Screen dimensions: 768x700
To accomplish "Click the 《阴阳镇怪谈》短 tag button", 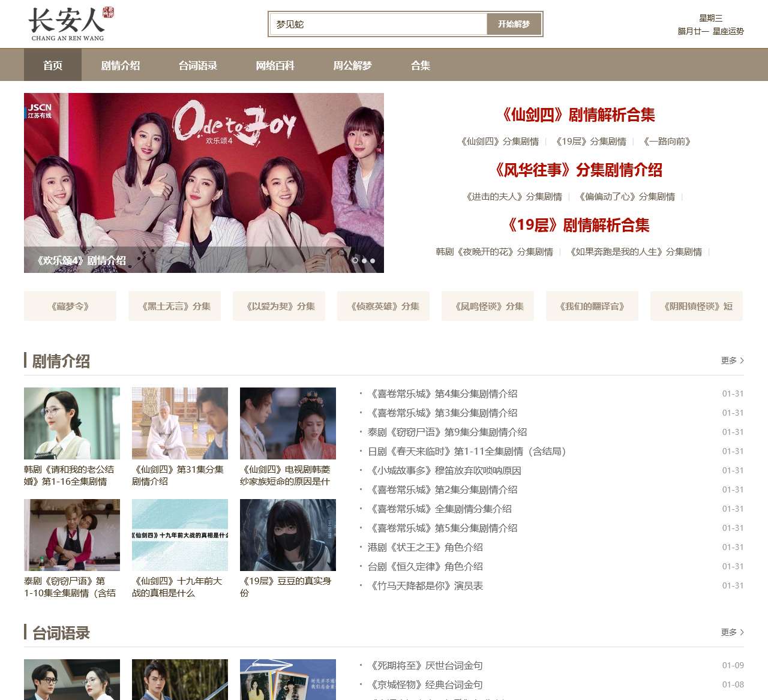I will pyautogui.click(x=697, y=306).
